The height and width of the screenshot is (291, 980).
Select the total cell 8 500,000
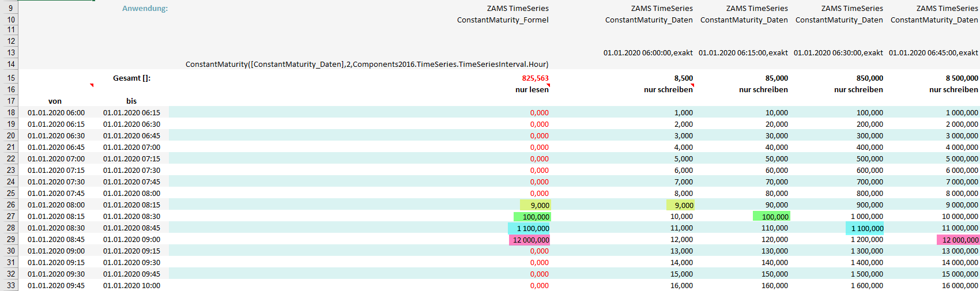(x=962, y=78)
